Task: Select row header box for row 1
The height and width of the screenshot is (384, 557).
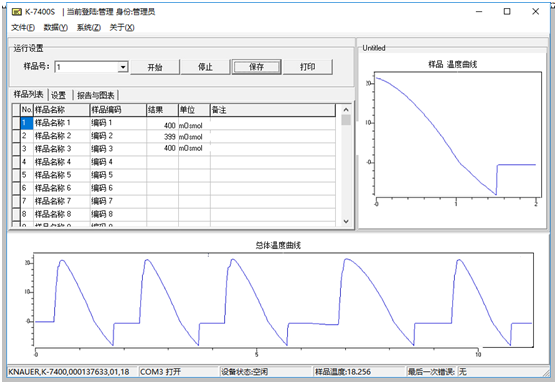Action: (x=16, y=123)
